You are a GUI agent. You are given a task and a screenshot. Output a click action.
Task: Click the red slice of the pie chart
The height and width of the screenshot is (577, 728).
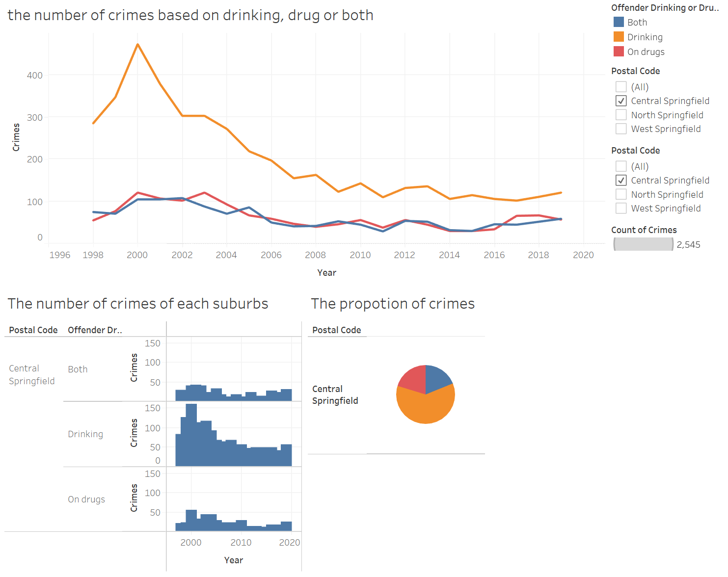click(x=415, y=379)
